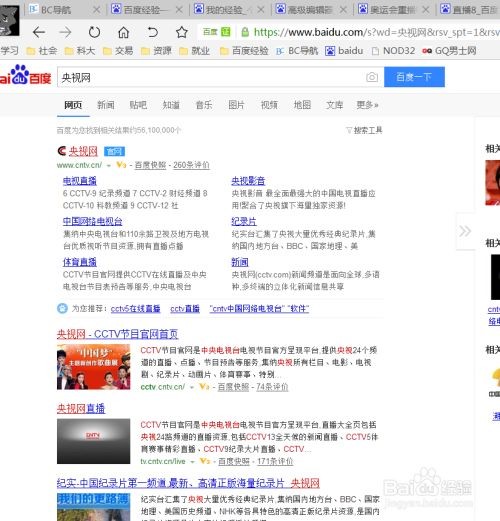Open the 央视网直播 result title
This screenshot has width=500, height=521.
pos(81,409)
